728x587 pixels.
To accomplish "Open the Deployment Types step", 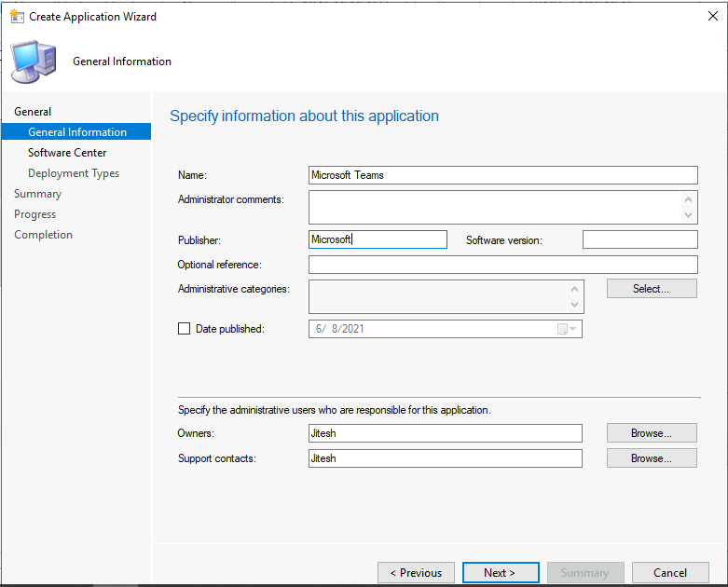I will 74,173.
